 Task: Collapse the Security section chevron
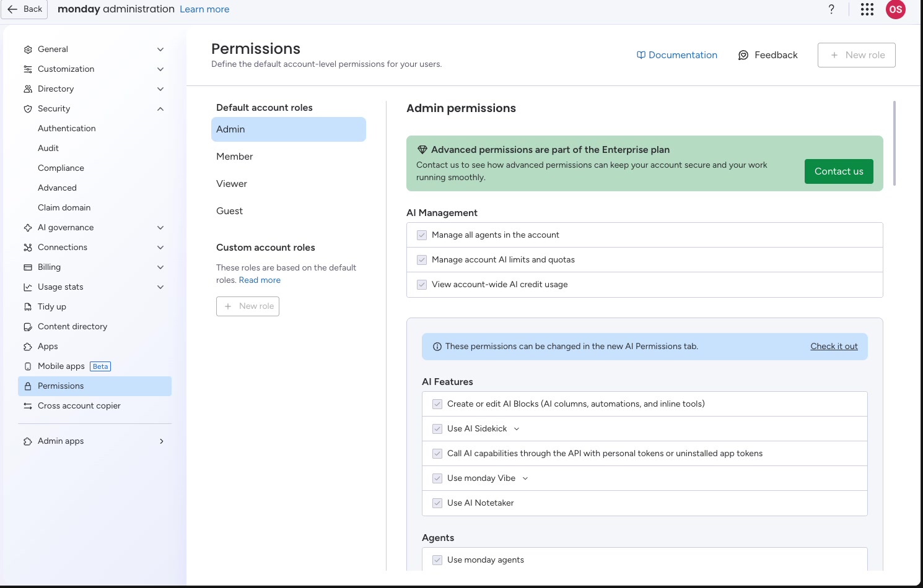click(160, 109)
